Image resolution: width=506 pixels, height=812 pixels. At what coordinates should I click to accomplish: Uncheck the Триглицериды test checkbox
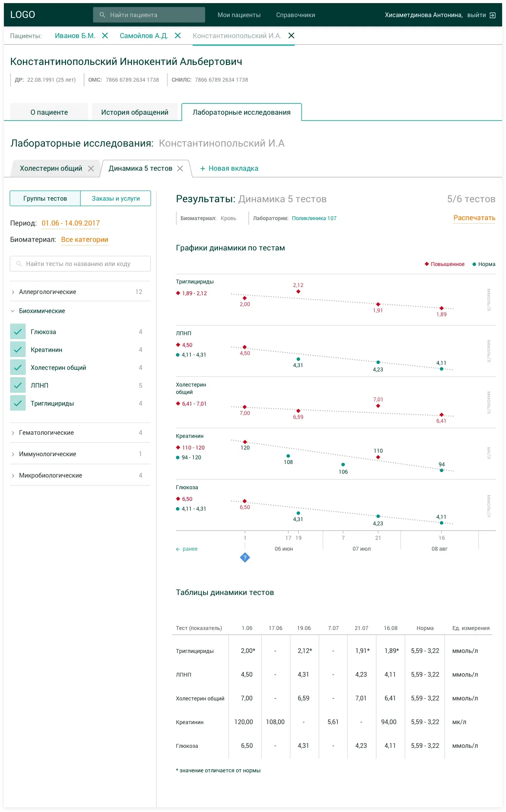click(18, 403)
